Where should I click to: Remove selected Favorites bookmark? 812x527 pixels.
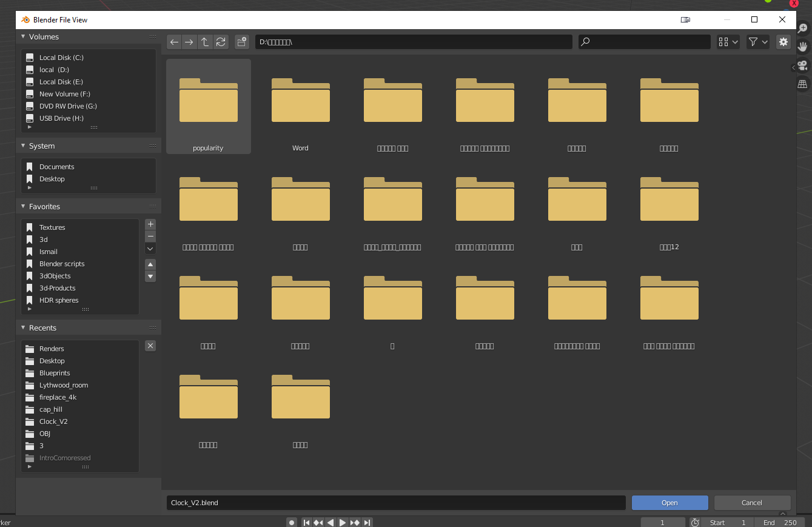tap(151, 237)
